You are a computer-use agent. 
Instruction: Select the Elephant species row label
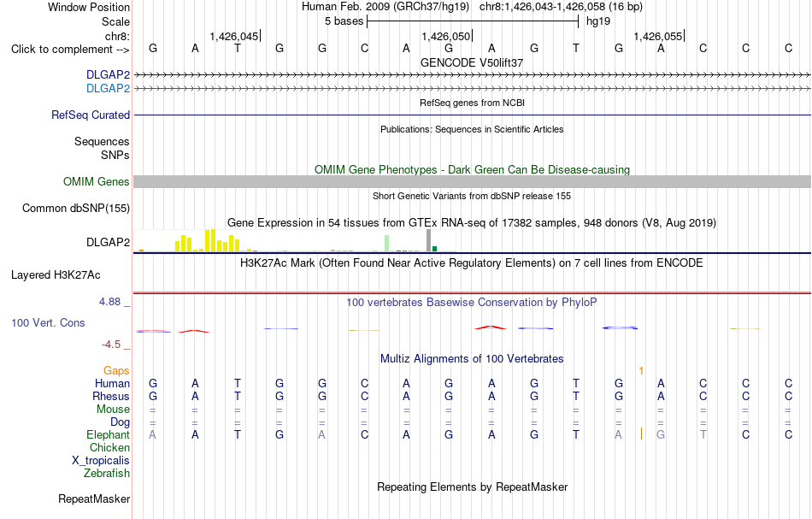(x=108, y=434)
